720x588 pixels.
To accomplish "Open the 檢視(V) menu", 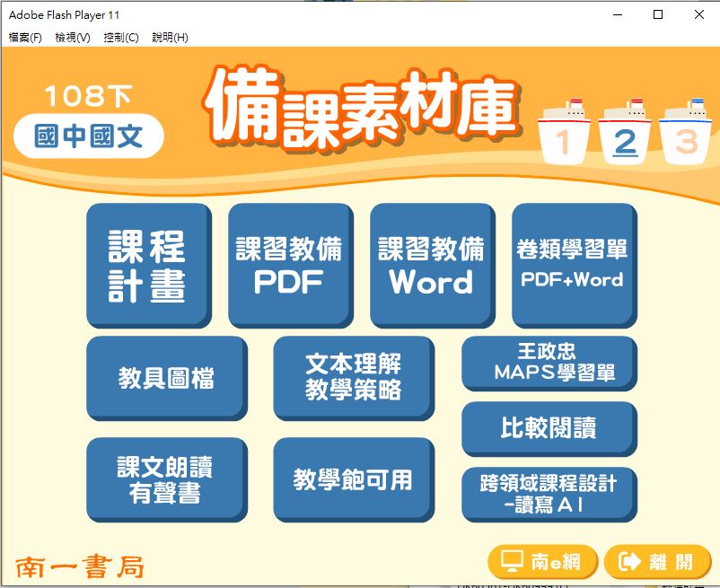I will pos(73,38).
